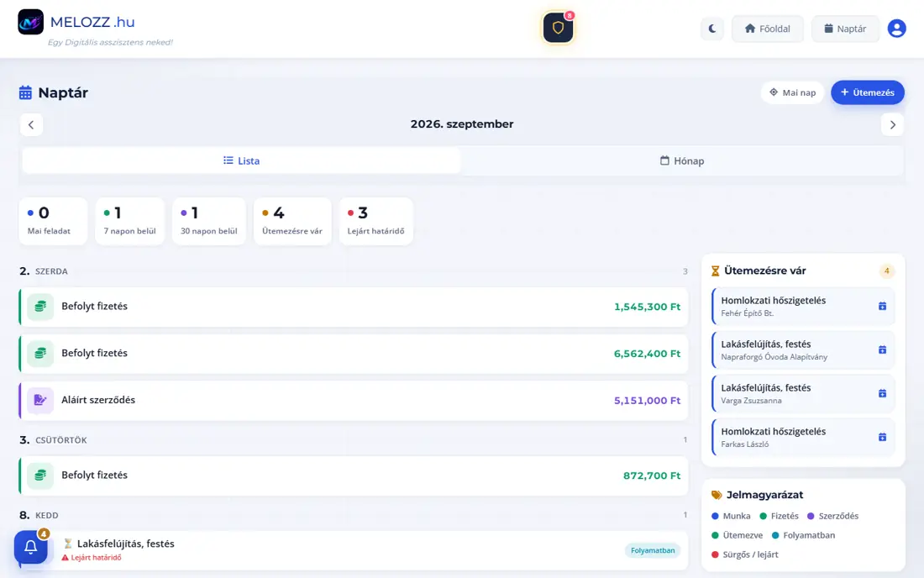Open Fehér Építő Bt. pending job
Screen dimensions: 924x578
pyautogui.click(x=803, y=307)
